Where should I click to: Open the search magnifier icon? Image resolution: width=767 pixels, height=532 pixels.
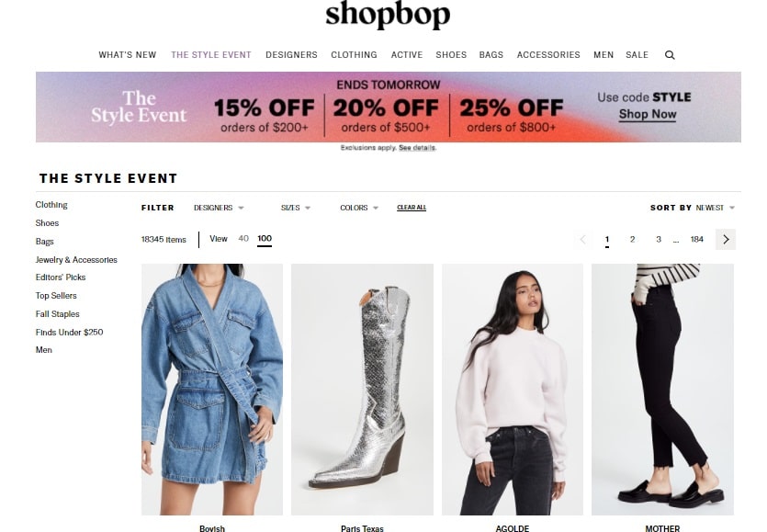click(x=670, y=55)
